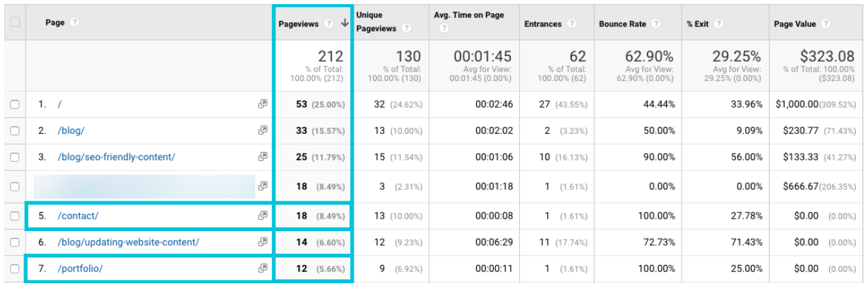Check the checkbox for the /portfolio/ row
The width and height of the screenshot is (868, 288).
click(14, 269)
